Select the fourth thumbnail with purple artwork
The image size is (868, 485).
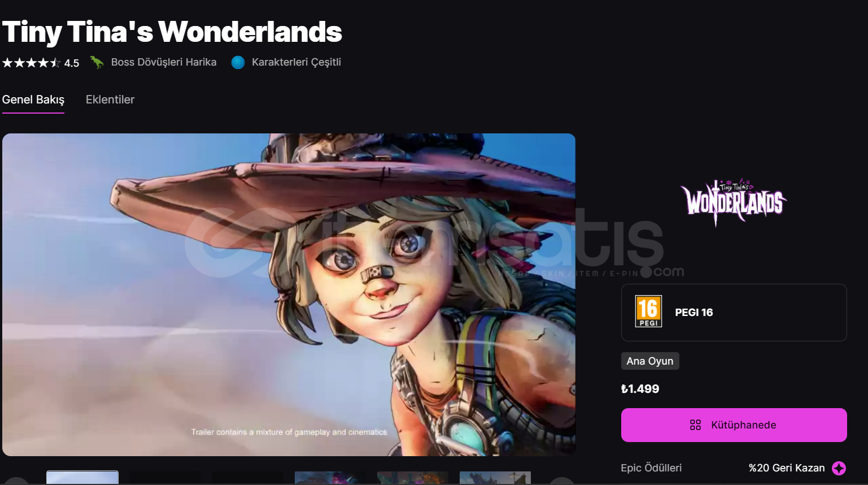coord(330,478)
